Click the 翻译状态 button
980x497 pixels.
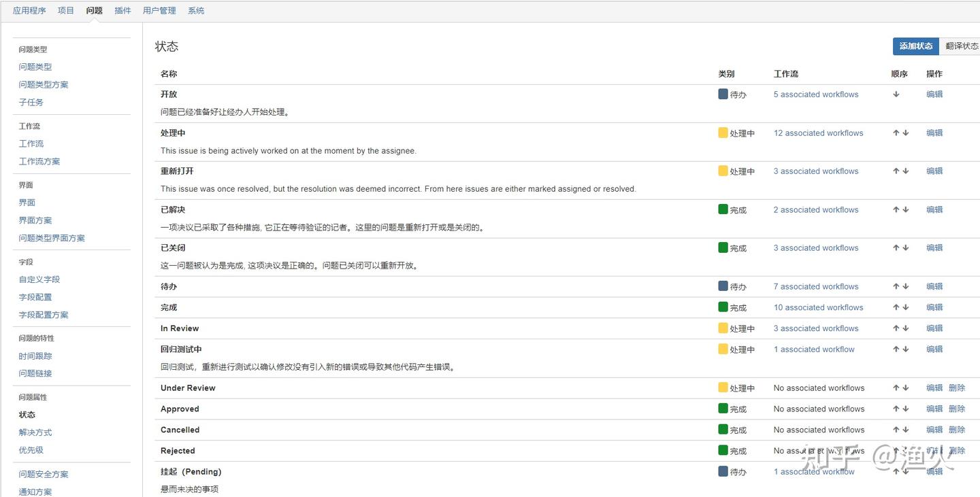961,46
